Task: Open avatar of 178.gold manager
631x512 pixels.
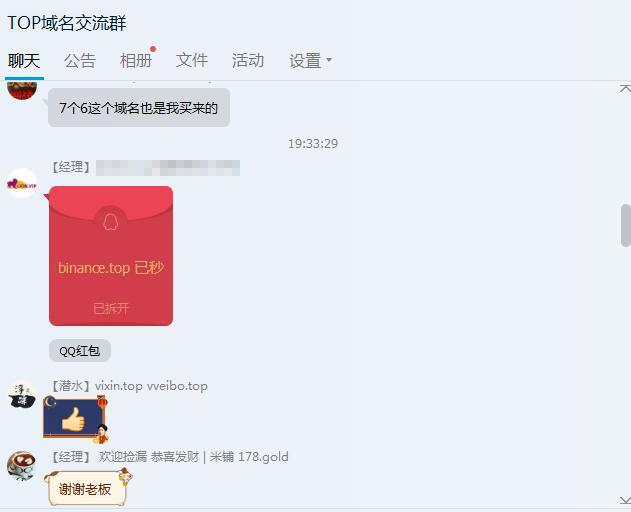Action: tap(22, 466)
